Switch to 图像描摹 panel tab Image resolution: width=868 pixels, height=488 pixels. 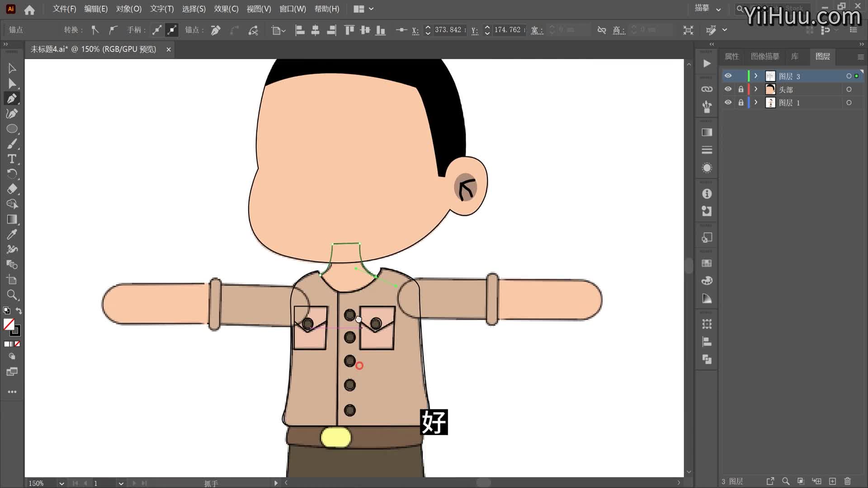[x=765, y=56]
